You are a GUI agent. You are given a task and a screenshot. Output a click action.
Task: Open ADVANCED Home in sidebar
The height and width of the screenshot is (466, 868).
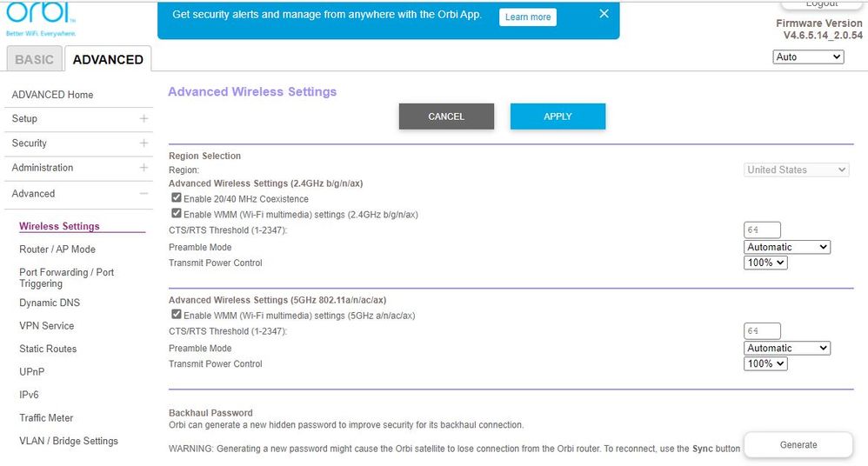52,95
